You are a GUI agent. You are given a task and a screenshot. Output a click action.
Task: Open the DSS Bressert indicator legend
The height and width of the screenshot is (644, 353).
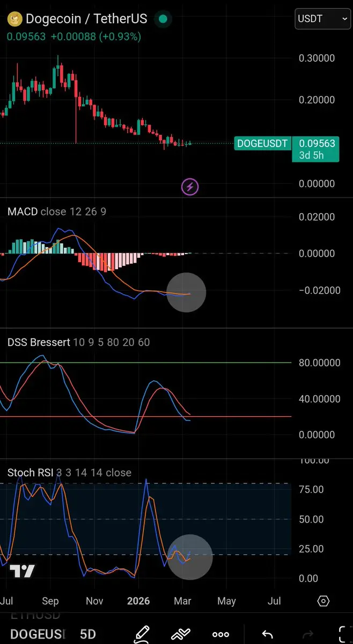click(x=79, y=342)
